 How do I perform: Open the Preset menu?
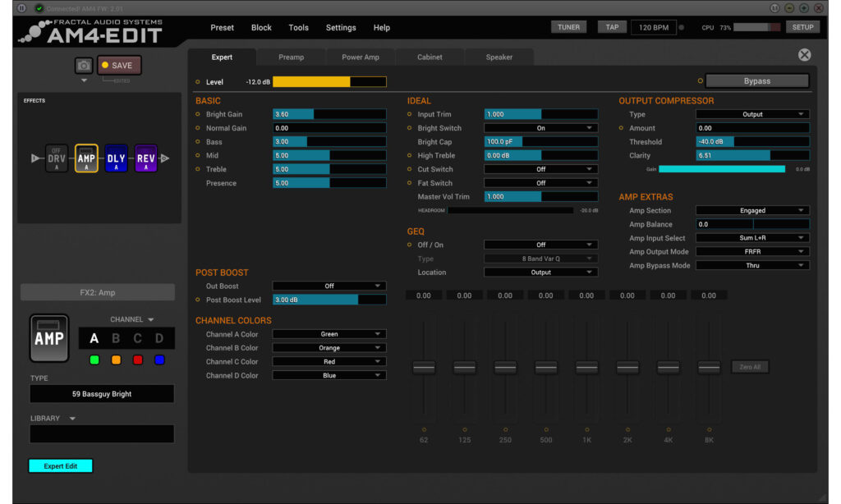tap(222, 27)
